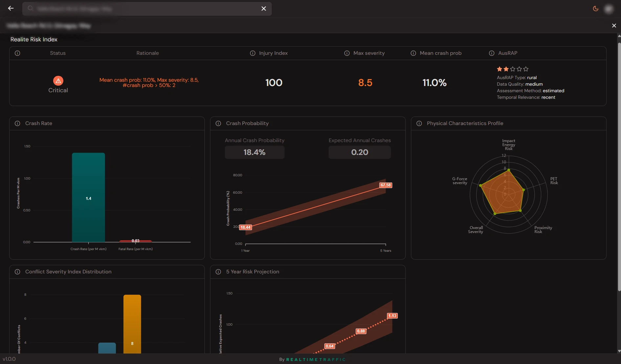The image size is (621, 364).
Task: Open Conflict Severity Index Distribution info icon
Action: tap(17, 272)
